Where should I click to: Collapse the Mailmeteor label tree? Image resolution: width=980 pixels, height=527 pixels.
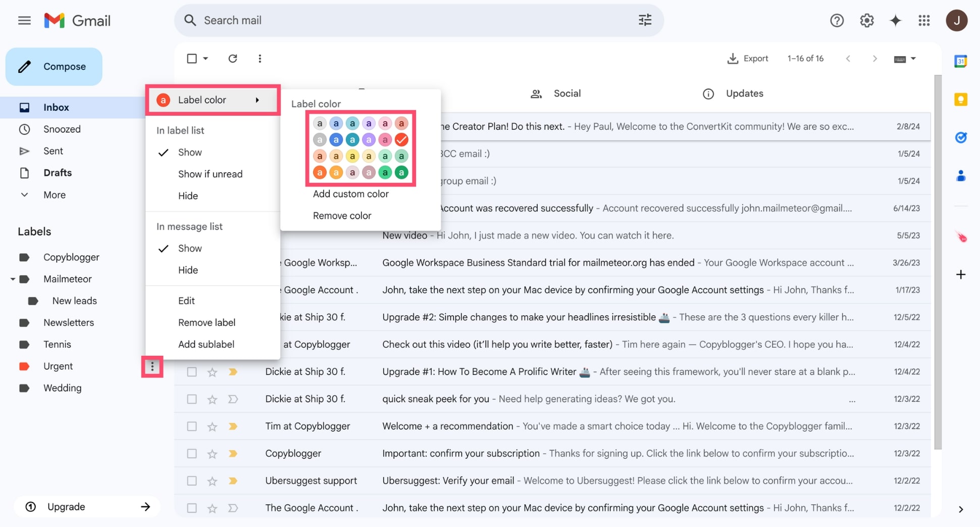13,279
